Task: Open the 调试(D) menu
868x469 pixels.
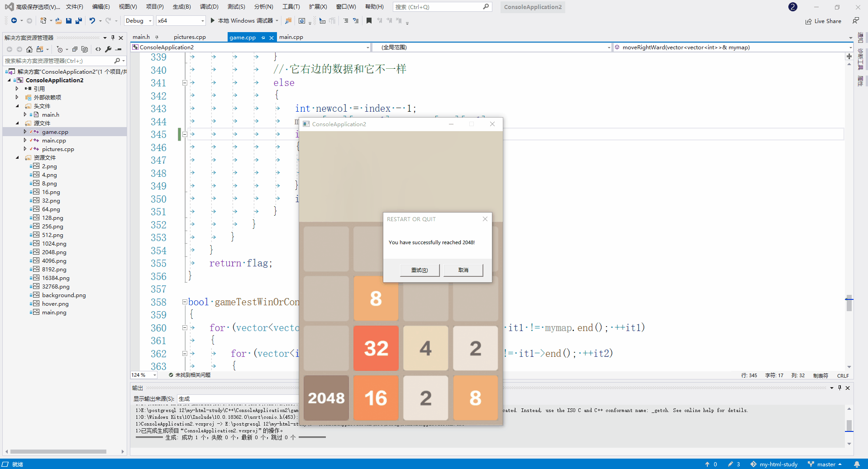Action: [208, 6]
